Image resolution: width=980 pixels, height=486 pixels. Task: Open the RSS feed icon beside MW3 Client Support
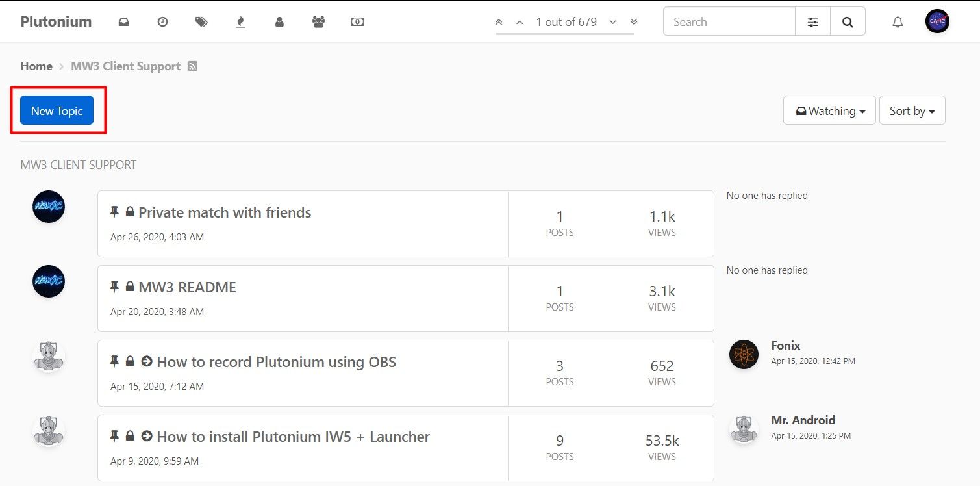192,66
